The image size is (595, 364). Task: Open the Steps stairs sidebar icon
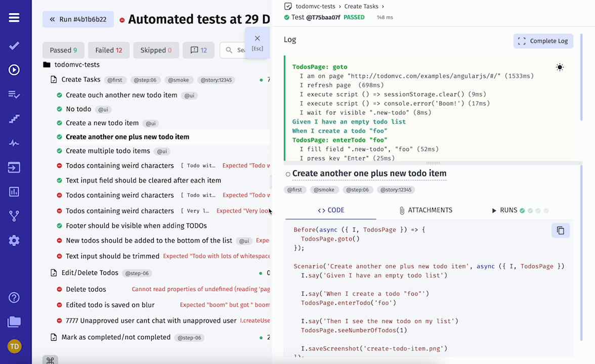(14, 119)
